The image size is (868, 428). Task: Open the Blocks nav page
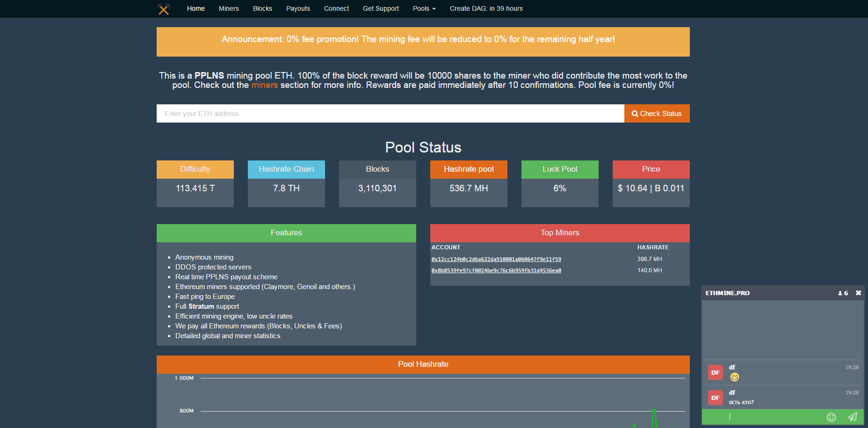(262, 8)
